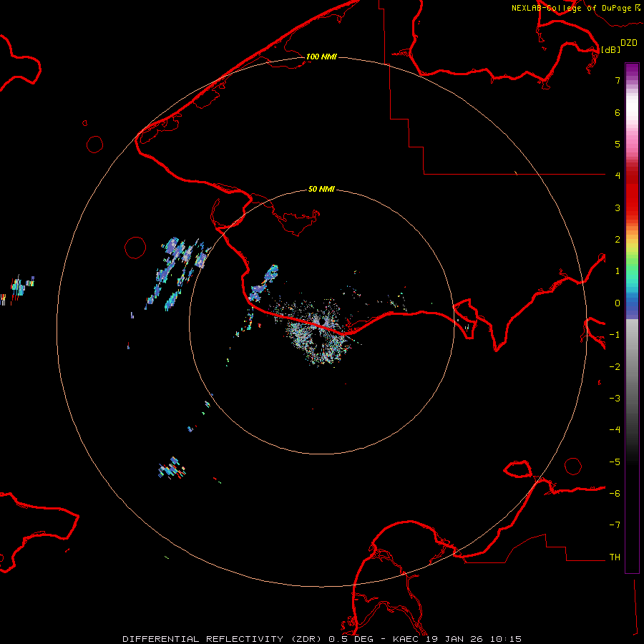The image size is (644, 644).
Task: Click the DZD product label
Action: (629, 43)
